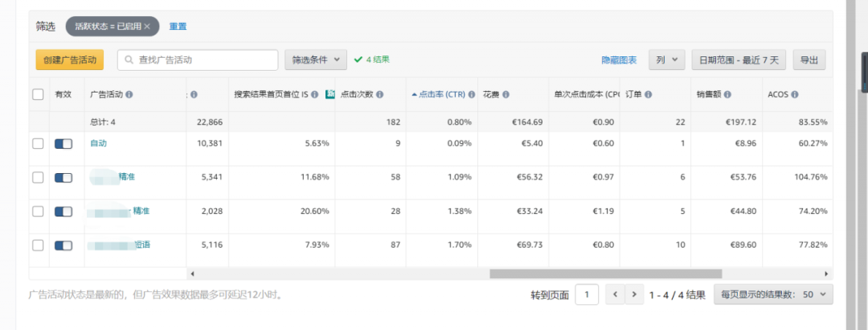Click the €1.19 cost-per-click cell

tap(602, 212)
